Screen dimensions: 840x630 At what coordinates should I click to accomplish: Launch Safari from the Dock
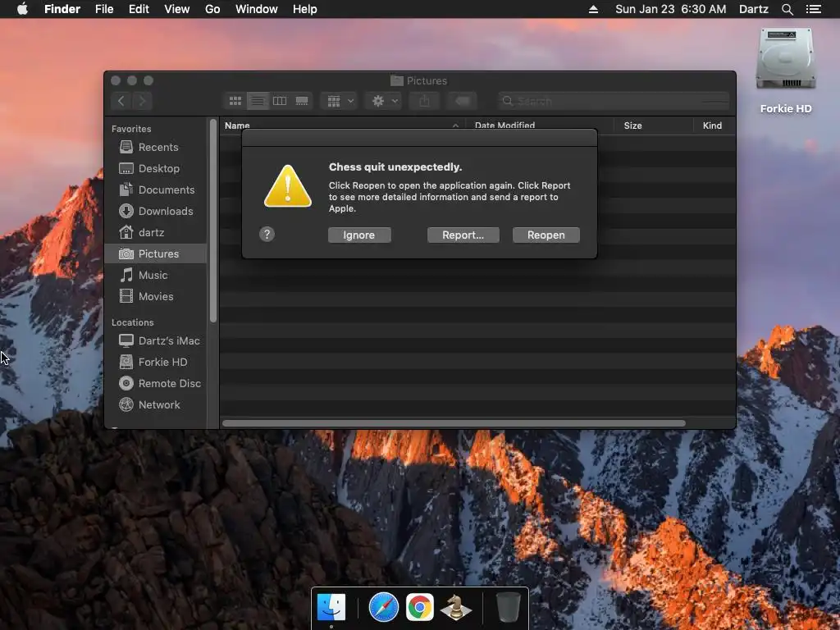click(x=384, y=607)
